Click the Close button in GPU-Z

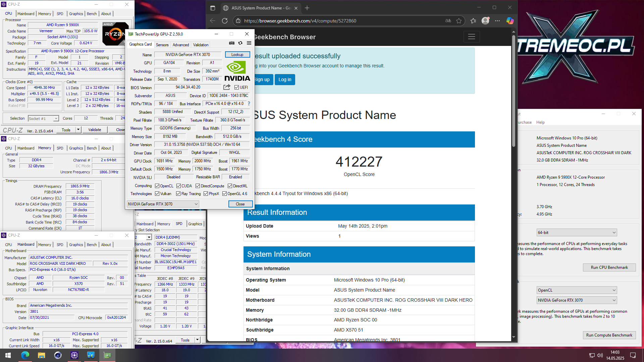point(240,204)
